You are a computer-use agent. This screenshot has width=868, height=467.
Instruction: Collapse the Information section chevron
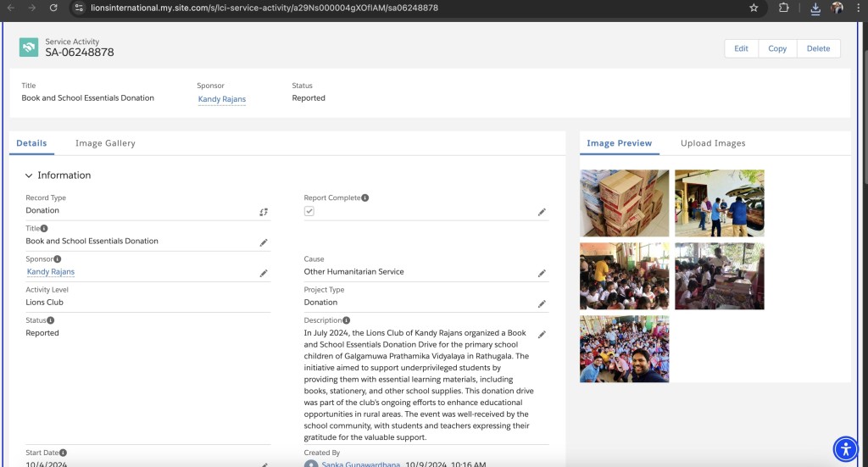point(29,175)
